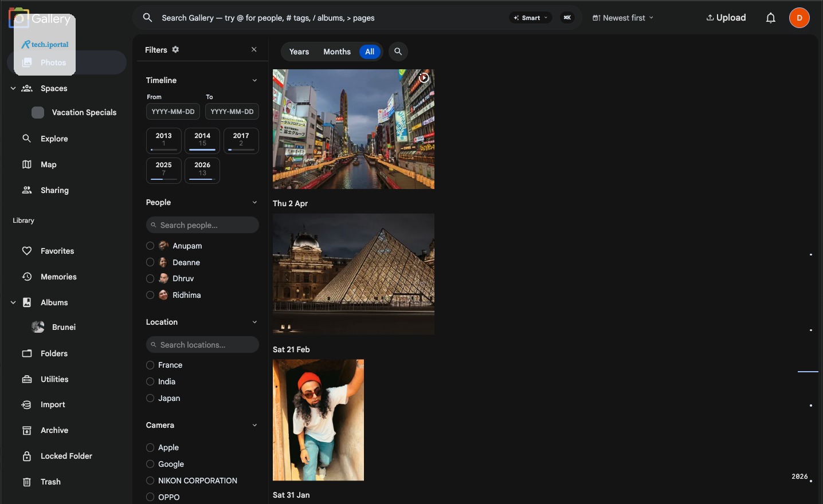
Task: Open Favorites heart icon in Library
Action: 27,251
